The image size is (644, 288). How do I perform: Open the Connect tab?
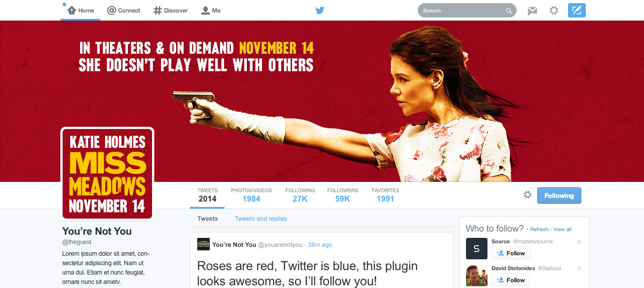124,10
